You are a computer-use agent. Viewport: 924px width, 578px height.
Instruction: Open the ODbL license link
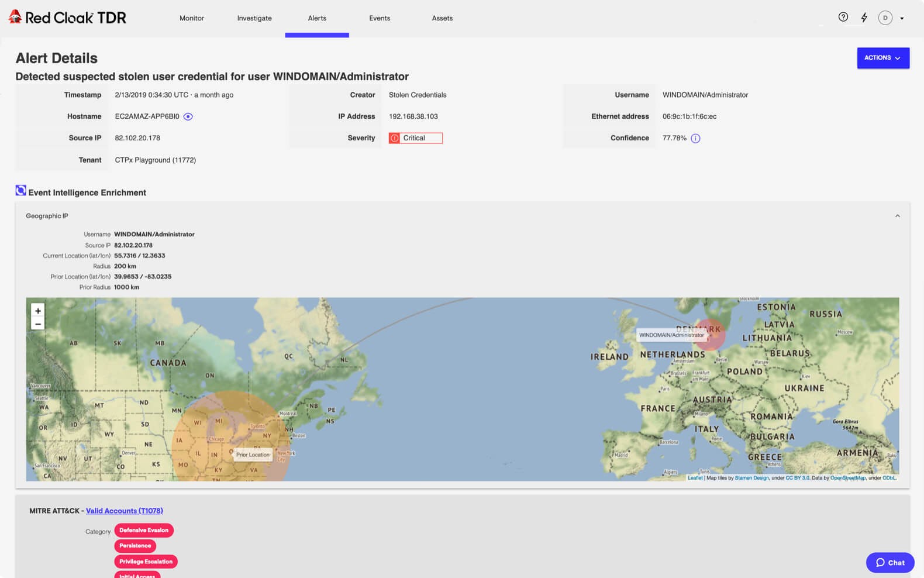[889, 478]
